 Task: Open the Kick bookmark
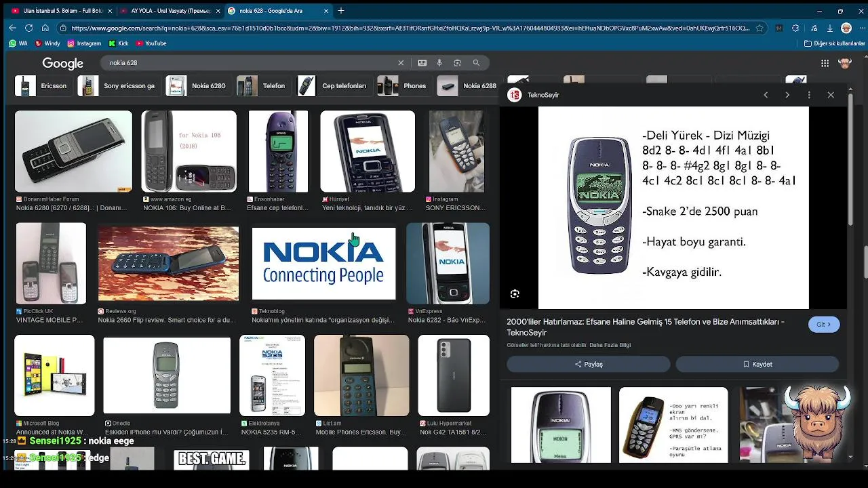(118, 43)
